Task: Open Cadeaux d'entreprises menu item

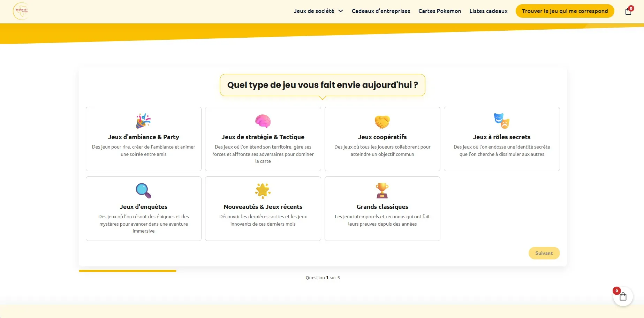Action: [x=381, y=11]
